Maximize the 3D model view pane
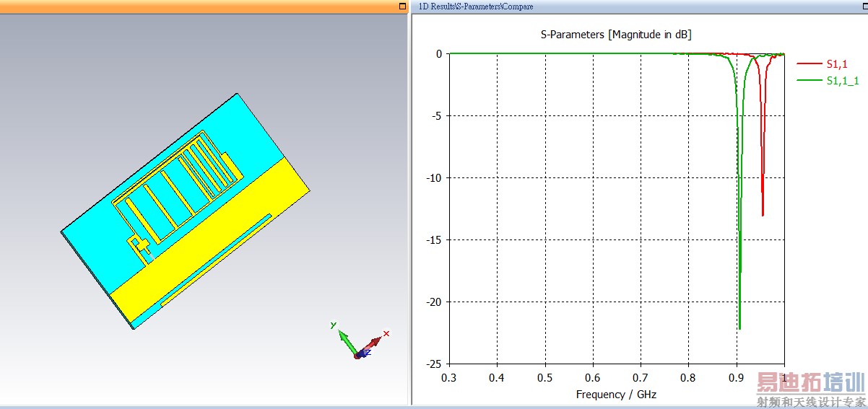This screenshot has height=409, width=868. [x=402, y=6]
